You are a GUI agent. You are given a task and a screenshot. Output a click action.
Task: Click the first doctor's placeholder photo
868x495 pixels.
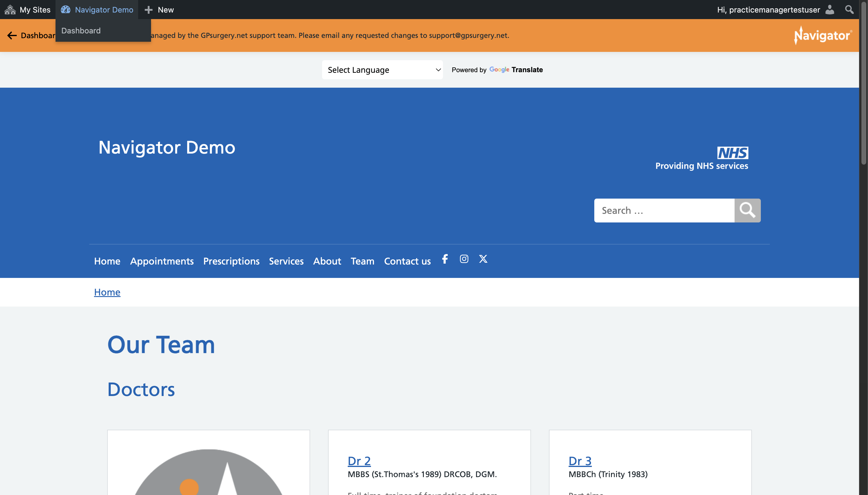(209, 472)
